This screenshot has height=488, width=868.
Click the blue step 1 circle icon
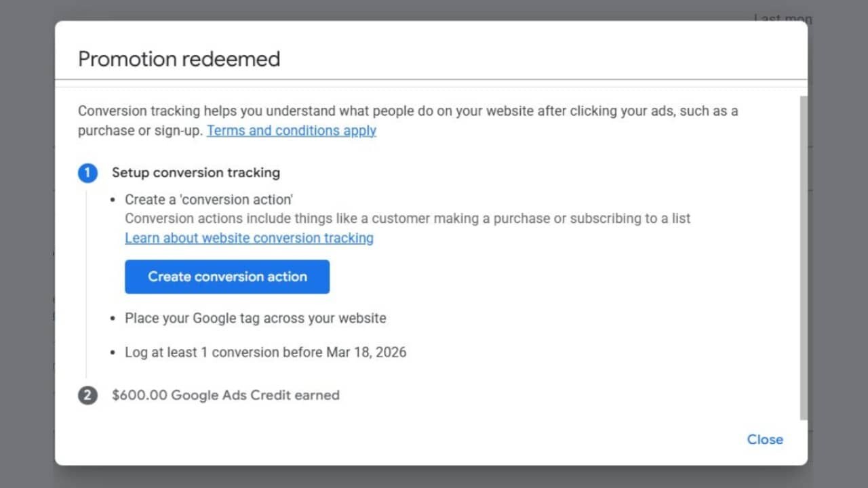pyautogui.click(x=87, y=173)
